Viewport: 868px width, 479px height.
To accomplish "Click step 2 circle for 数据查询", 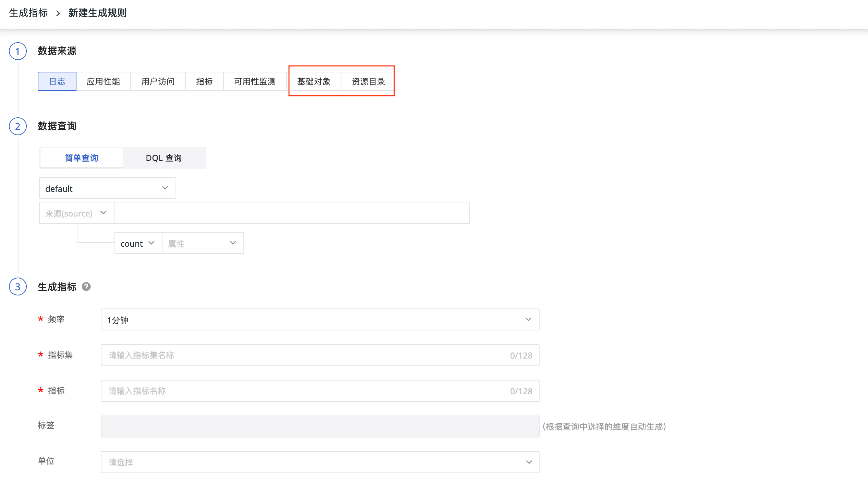I will click(18, 126).
